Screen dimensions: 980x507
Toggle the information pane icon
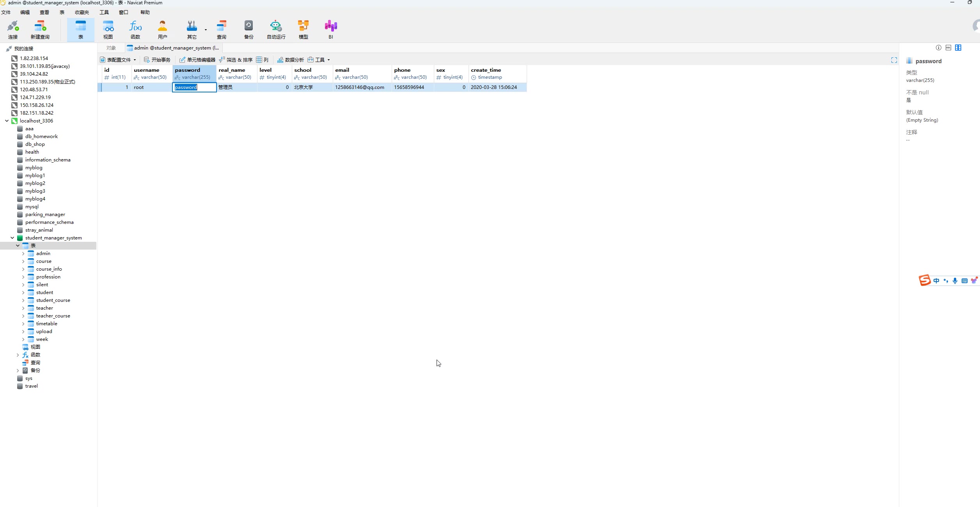pyautogui.click(x=938, y=48)
